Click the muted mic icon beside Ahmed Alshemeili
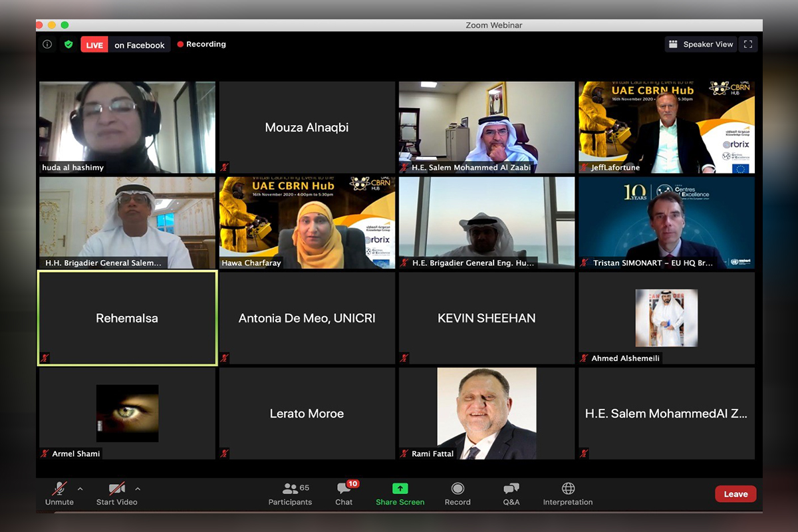This screenshot has width=798, height=532. click(x=584, y=358)
